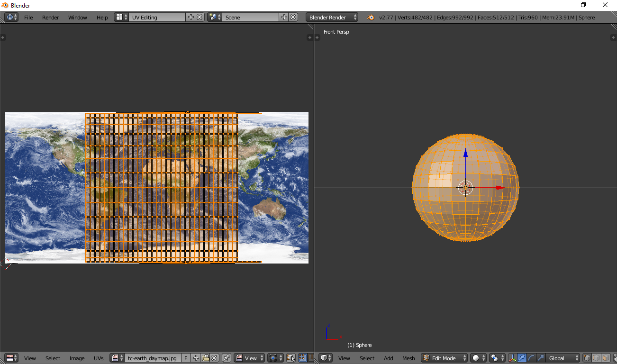
Task: Open the tc-earth_daymap.jpg image file browser icon
Action: pos(205,358)
